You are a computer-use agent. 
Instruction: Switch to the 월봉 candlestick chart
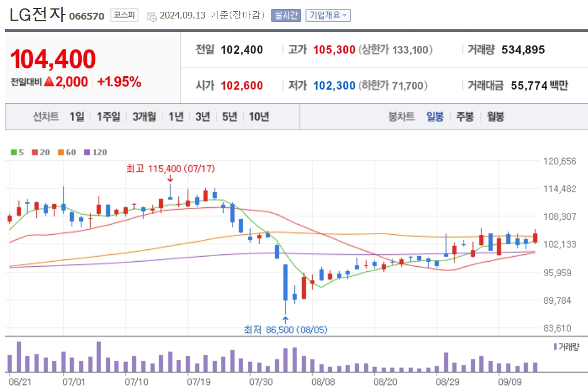click(x=496, y=117)
